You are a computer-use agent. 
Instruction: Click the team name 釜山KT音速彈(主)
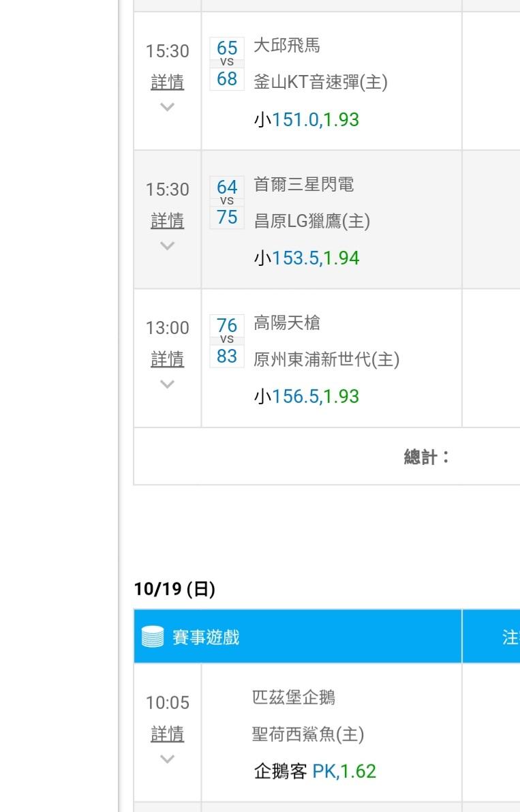tap(320, 82)
